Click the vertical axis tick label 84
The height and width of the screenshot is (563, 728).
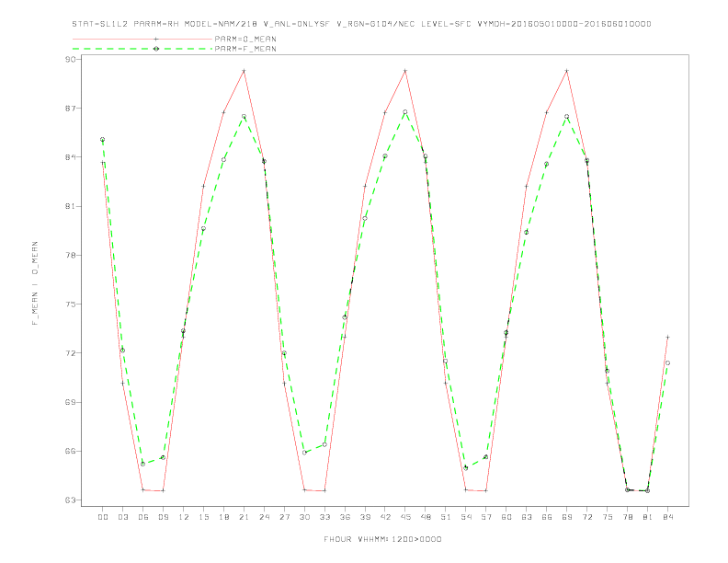71,157
